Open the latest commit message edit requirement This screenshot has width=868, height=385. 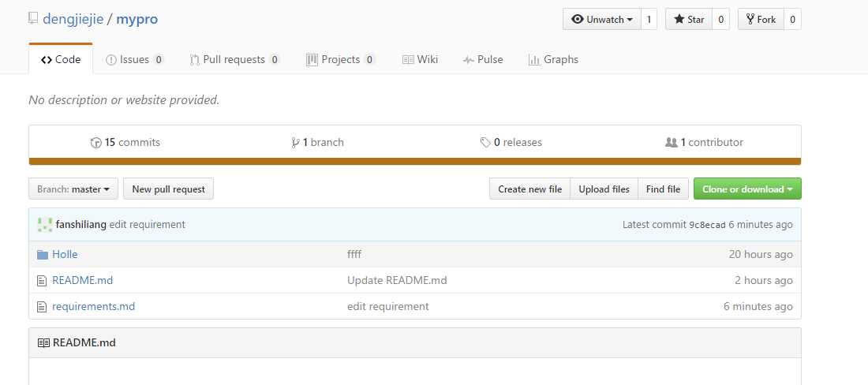148,225
